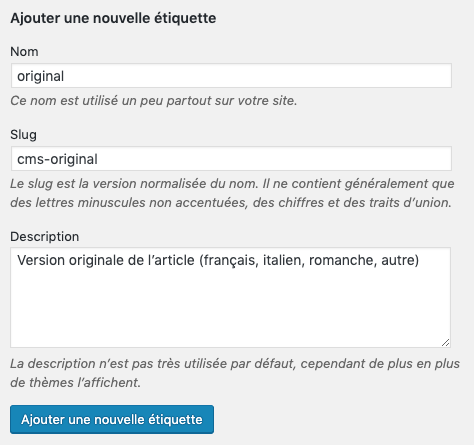
Task: Click the "Ajouter une nouvelle étiquette" heading
Action: pyautogui.click(x=113, y=18)
